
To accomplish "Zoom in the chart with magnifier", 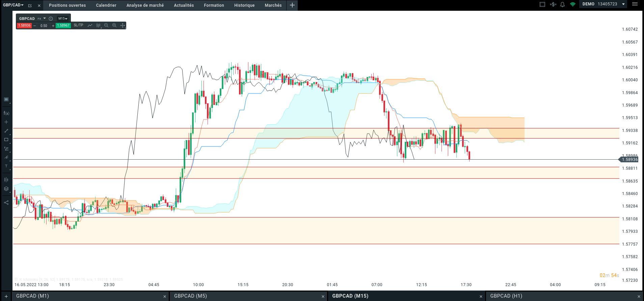I will click(114, 25).
